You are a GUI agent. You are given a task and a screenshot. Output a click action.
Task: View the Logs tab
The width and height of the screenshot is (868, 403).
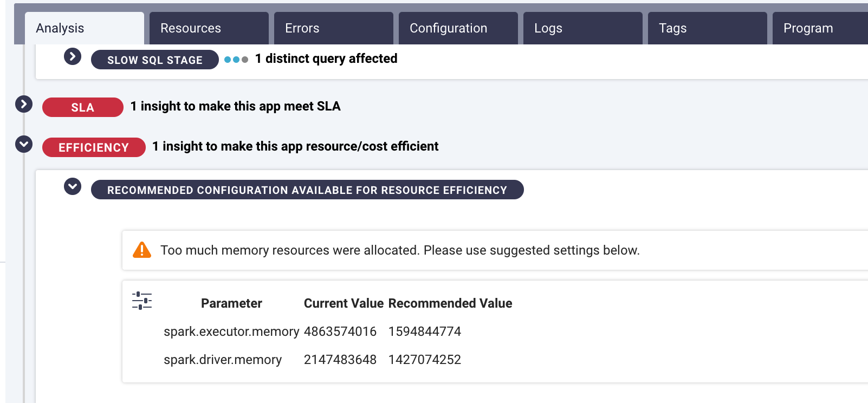point(582,28)
